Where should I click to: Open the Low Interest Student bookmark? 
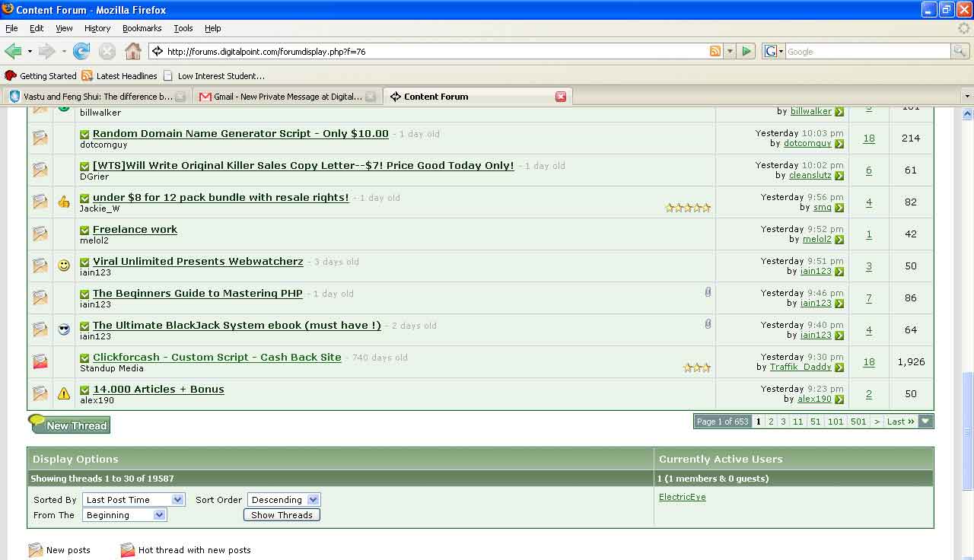(214, 76)
